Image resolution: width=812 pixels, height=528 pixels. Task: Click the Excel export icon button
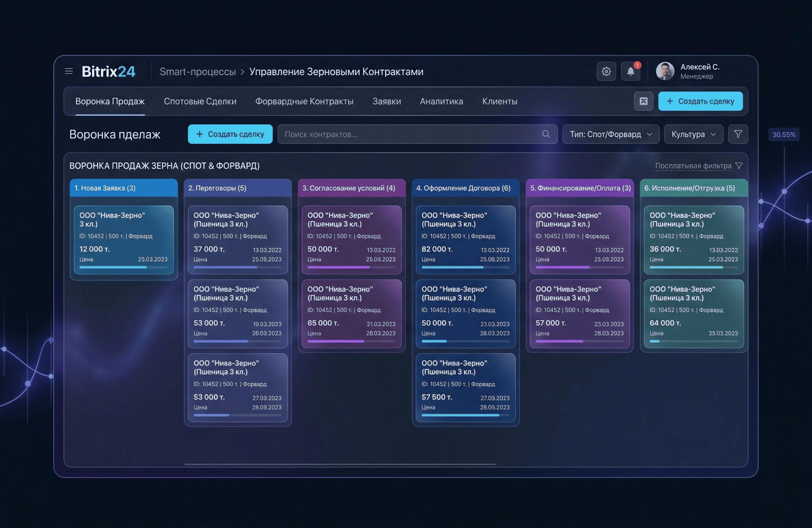point(643,101)
